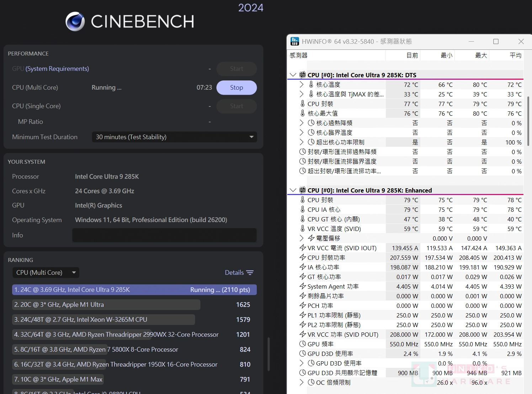Screen dimensions: 532x394
Task: Collapse the CPU 285K Enhanced sensor group
Action: coord(293,190)
